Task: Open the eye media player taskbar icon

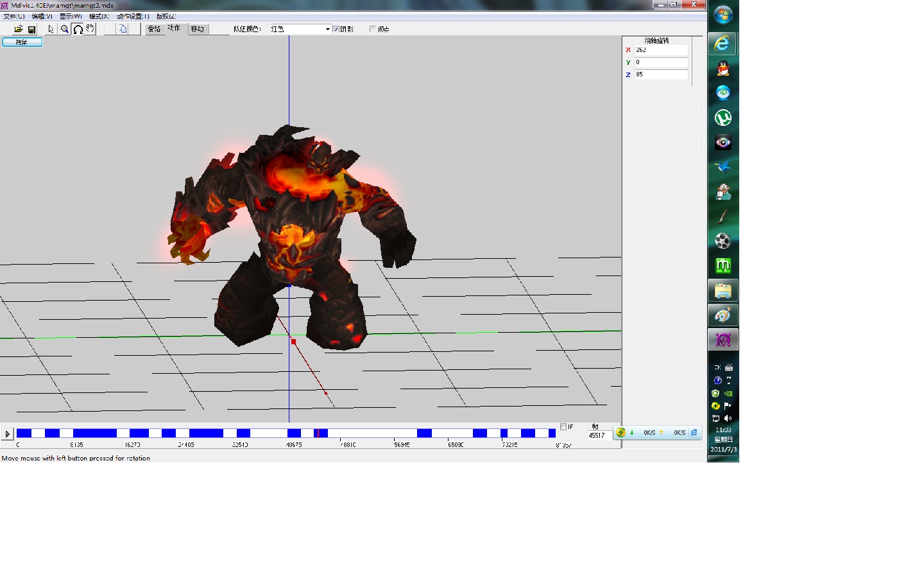Action: (x=723, y=143)
